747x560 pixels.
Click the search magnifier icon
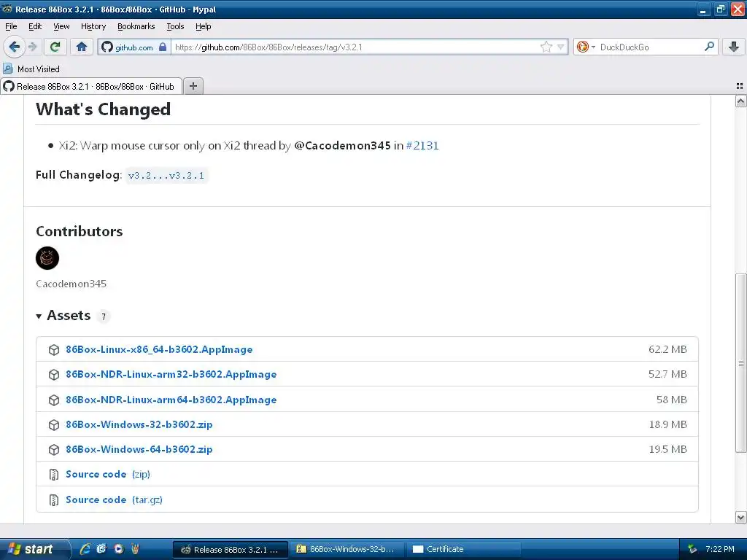pos(709,46)
